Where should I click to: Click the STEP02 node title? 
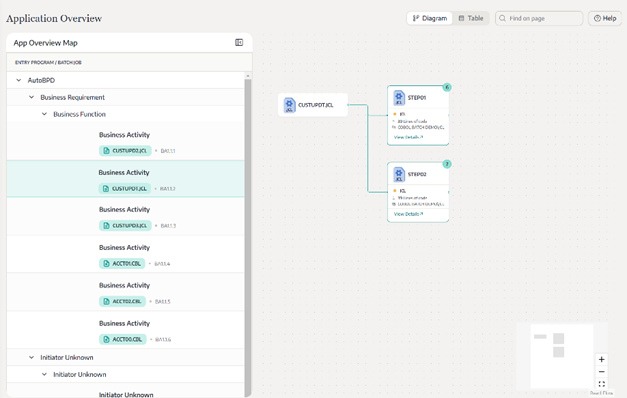coord(417,174)
